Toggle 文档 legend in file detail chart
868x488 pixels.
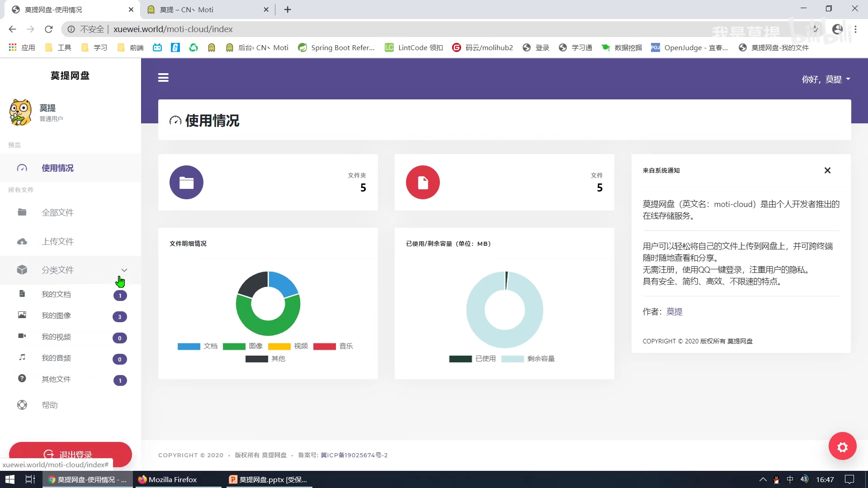pos(189,347)
